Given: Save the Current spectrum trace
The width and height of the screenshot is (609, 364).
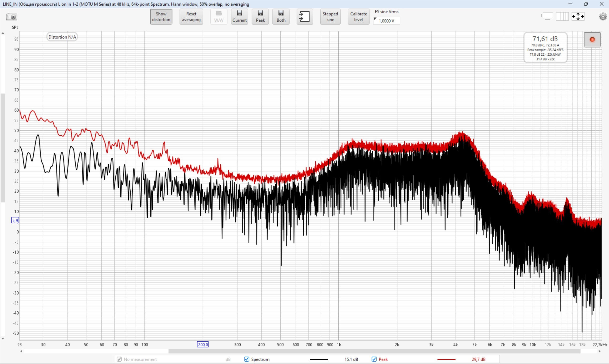Looking at the screenshot, I should [x=239, y=16].
